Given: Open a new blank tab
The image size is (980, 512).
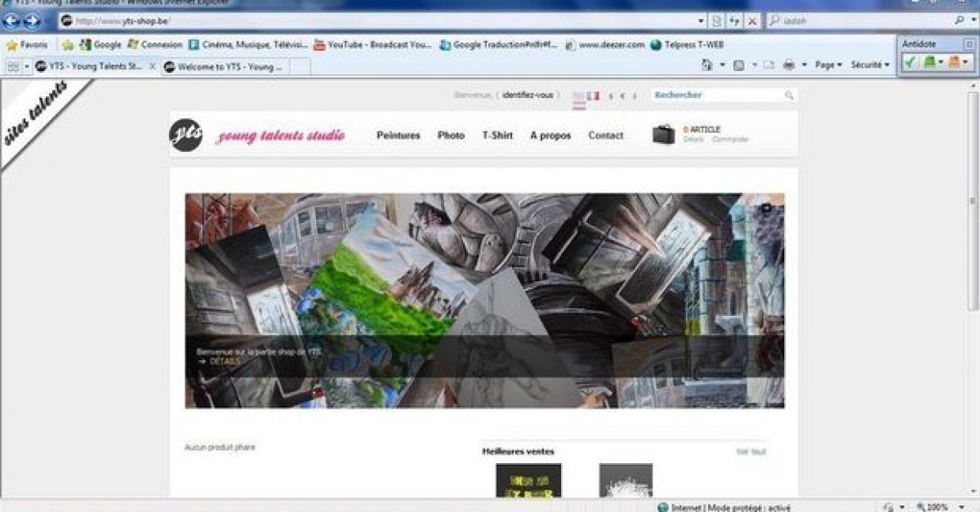Looking at the screenshot, I should [300, 67].
